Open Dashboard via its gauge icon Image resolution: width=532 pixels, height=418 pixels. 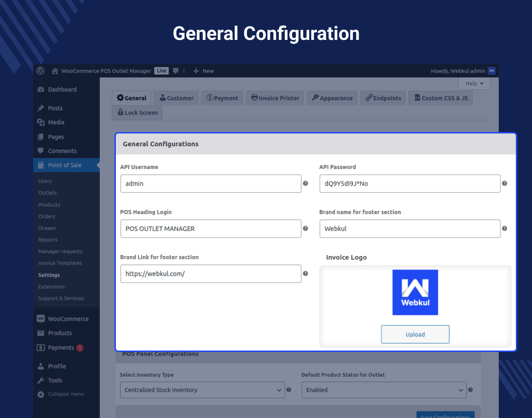[x=40, y=89]
